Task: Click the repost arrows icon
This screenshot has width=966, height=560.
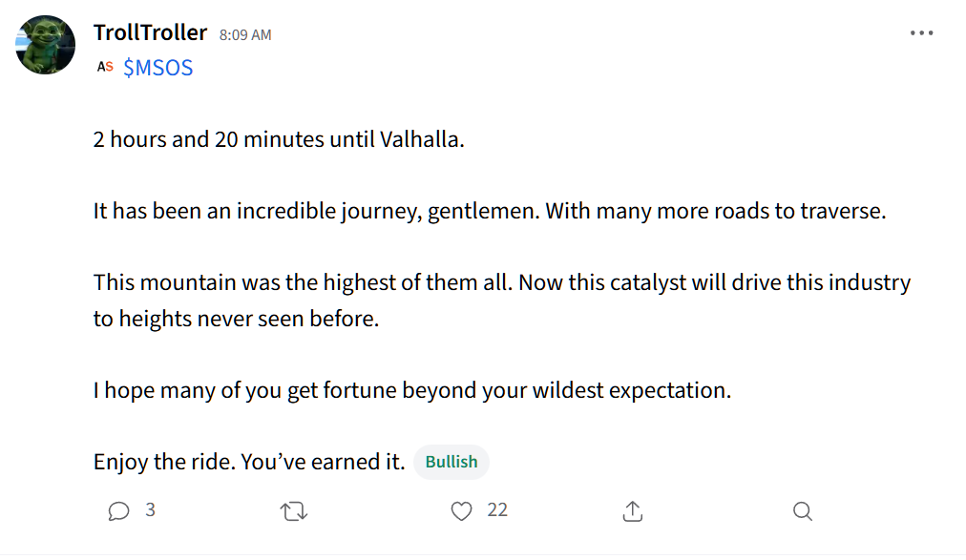Action: point(294,512)
